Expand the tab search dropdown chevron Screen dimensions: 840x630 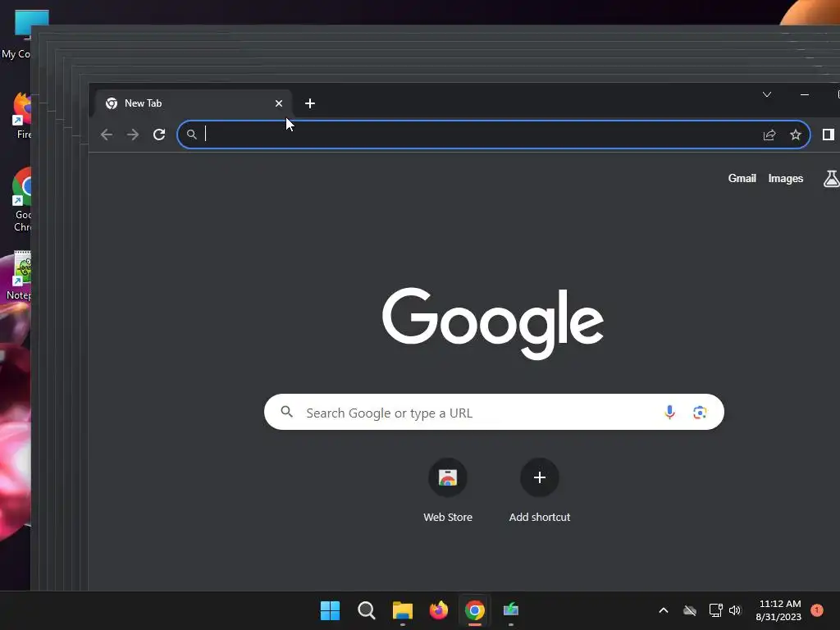[x=767, y=94]
